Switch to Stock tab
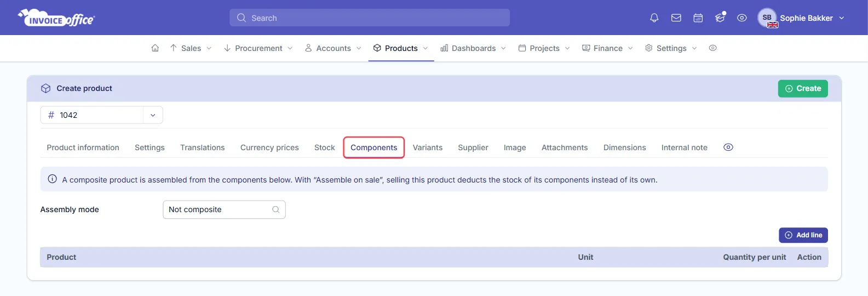This screenshot has height=296, width=868. click(324, 147)
